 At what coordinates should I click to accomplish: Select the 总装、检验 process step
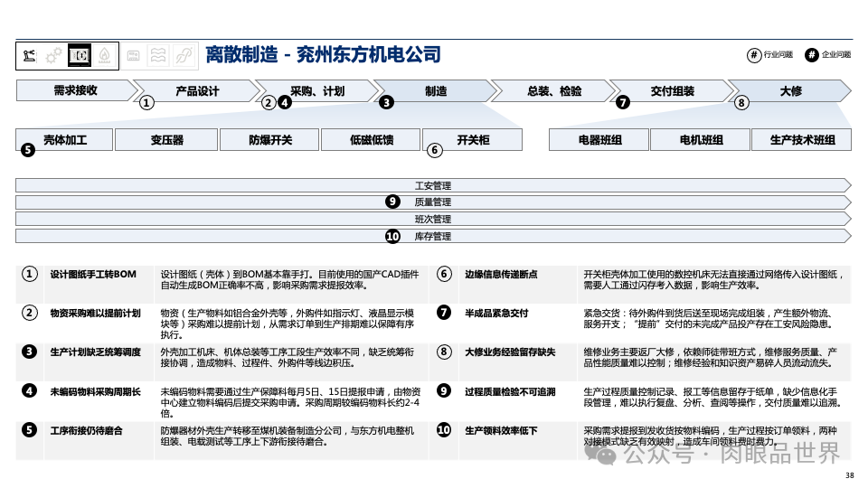[554, 90]
